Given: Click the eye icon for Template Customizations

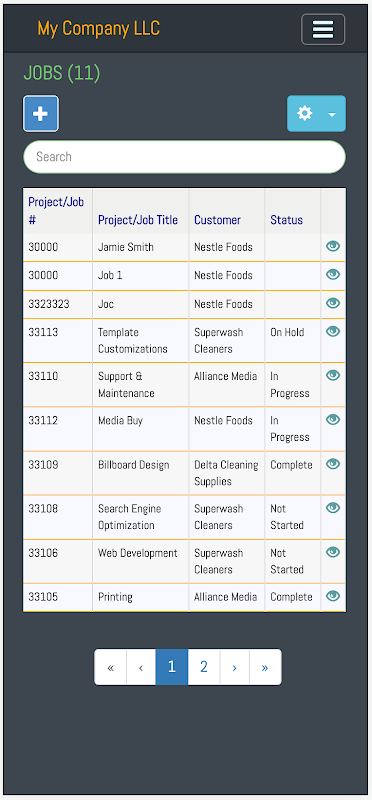Looking at the screenshot, I should [x=333, y=332].
